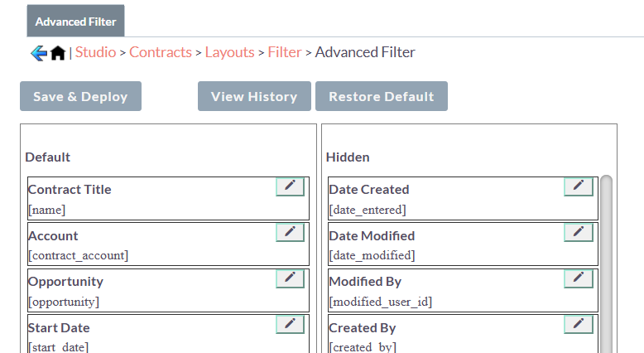Open the Contracts breadcrumb link
The width and height of the screenshot is (644, 353).
tap(161, 52)
